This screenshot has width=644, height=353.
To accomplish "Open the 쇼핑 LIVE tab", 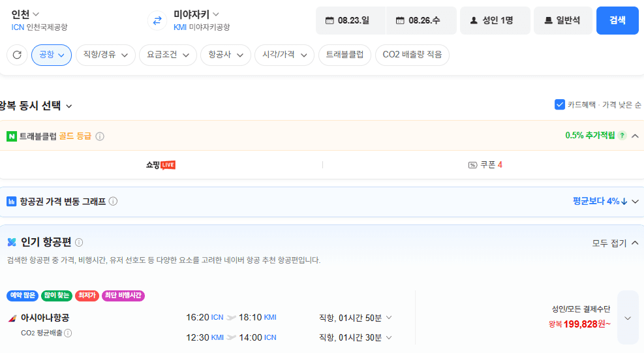I will click(161, 165).
